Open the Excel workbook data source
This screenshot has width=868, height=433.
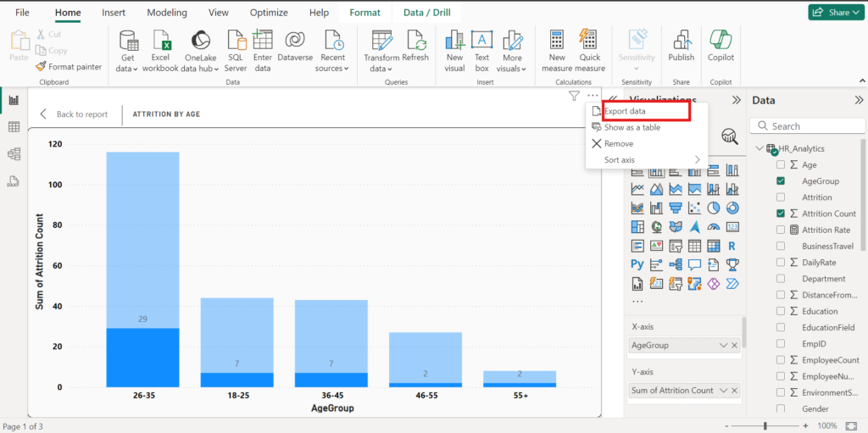(x=160, y=50)
